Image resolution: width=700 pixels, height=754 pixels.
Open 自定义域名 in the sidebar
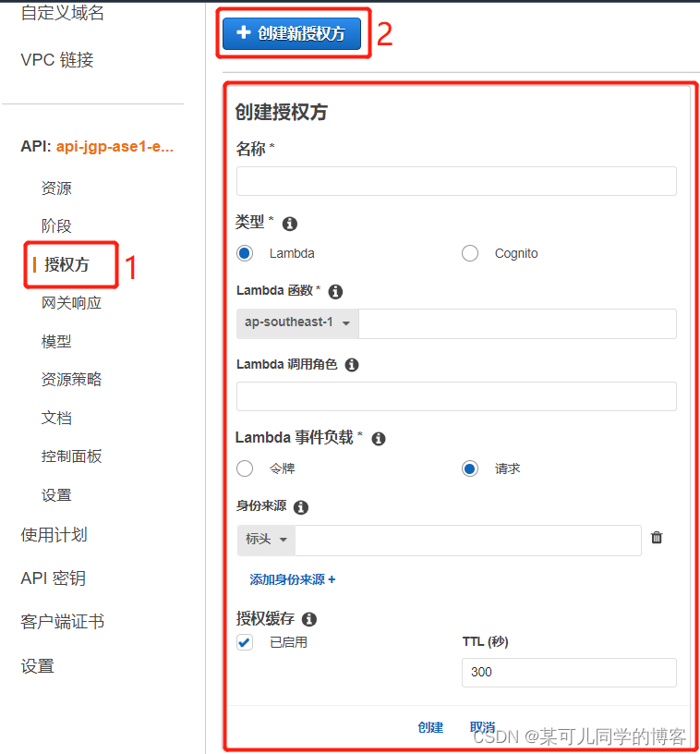[x=63, y=13]
